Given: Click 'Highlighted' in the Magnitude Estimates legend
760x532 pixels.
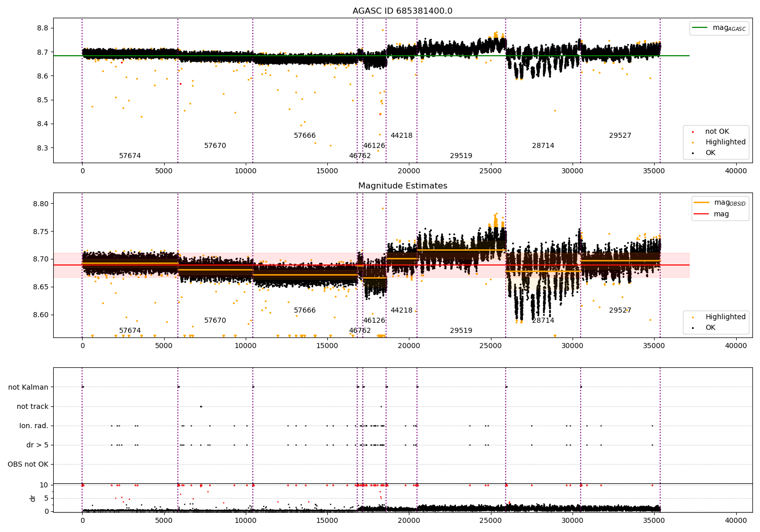Looking at the screenshot, I should (725, 317).
